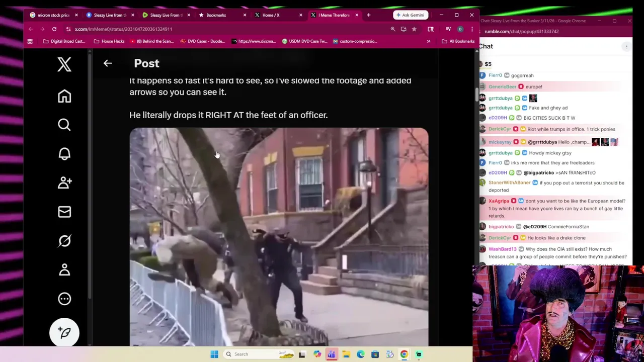The height and width of the screenshot is (362, 644).
Task: Open the Chrome profile avatar
Action: (460, 29)
